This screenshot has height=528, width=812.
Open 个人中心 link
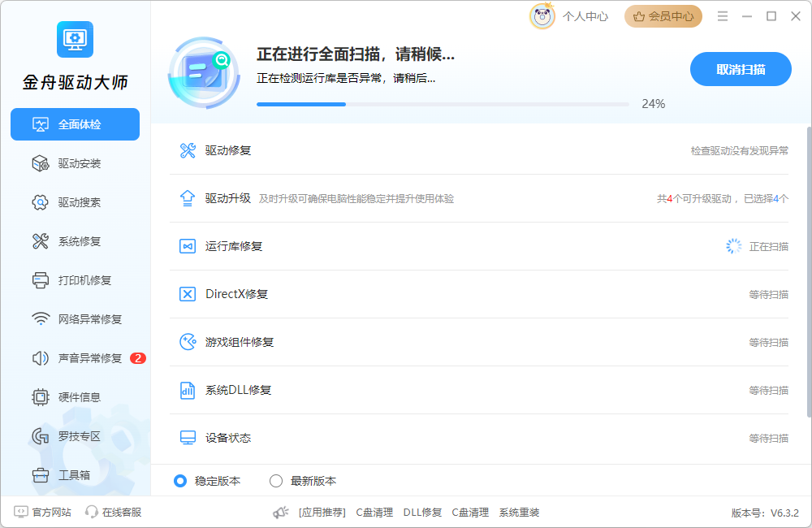pos(585,16)
